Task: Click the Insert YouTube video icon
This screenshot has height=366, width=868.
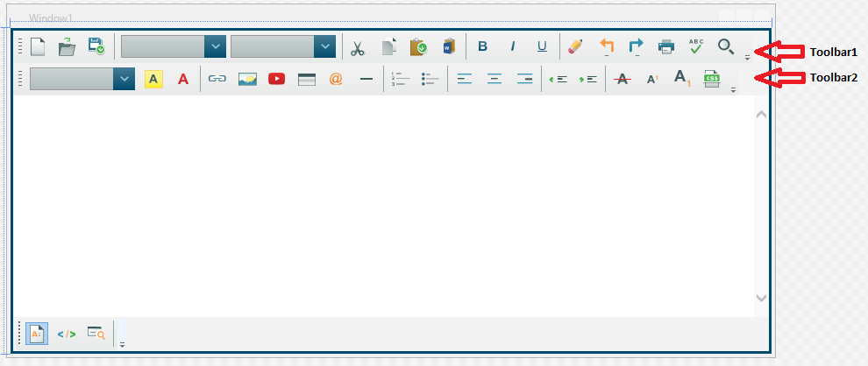Action: click(x=277, y=79)
